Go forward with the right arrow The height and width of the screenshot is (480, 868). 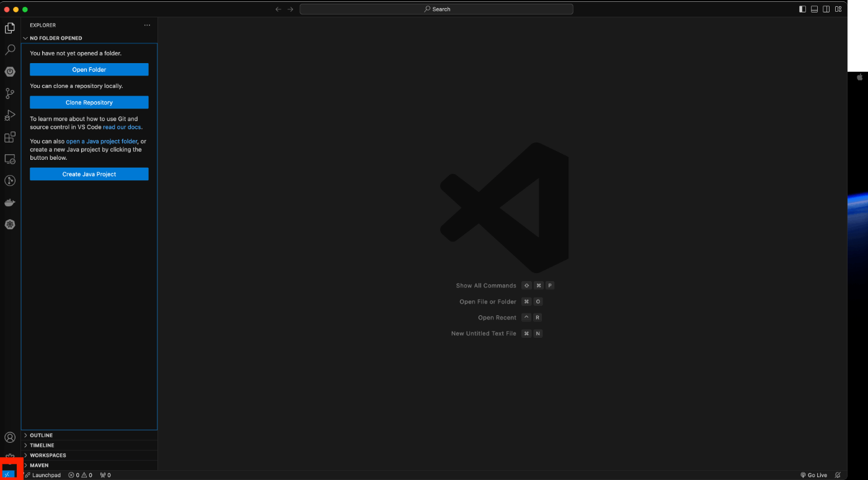[x=290, y=9]
